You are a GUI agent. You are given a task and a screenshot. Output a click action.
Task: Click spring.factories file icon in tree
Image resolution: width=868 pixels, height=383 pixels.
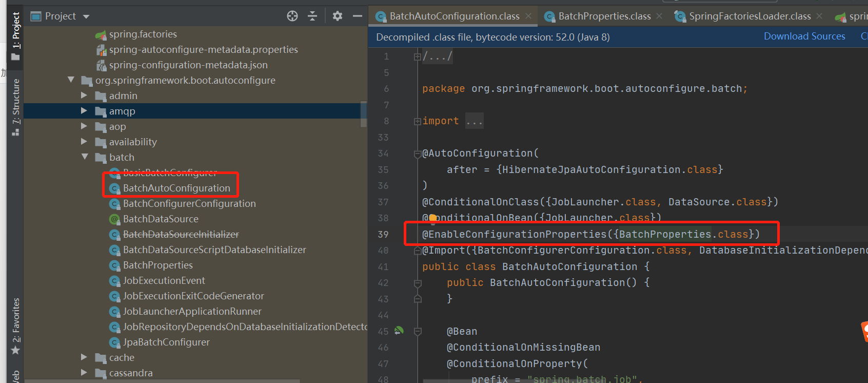[x=101, y=34]
